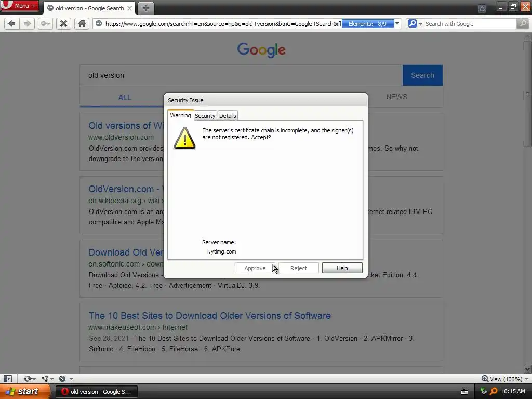
Task: Click the Approve button
Action: [255, 268]
